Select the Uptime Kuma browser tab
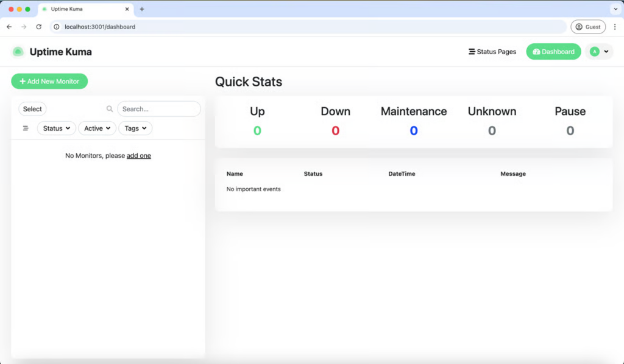Screen dimensions: 624x364 [87, 9]
